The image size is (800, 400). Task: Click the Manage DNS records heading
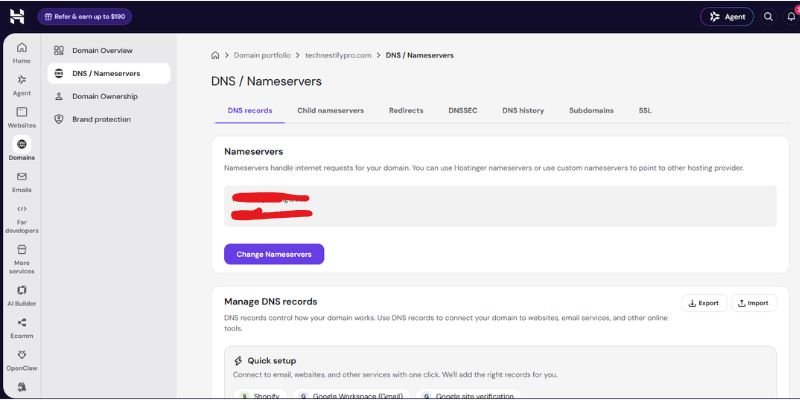pyautogui.click(x=271, y=302)
